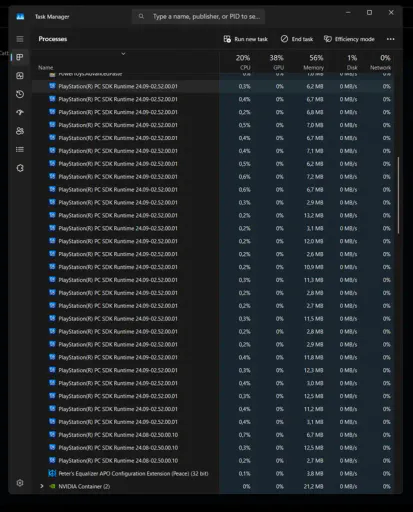Click the 0,7% CPU cell
This screenshot has width=413, height=512.
tap(244, 435)
